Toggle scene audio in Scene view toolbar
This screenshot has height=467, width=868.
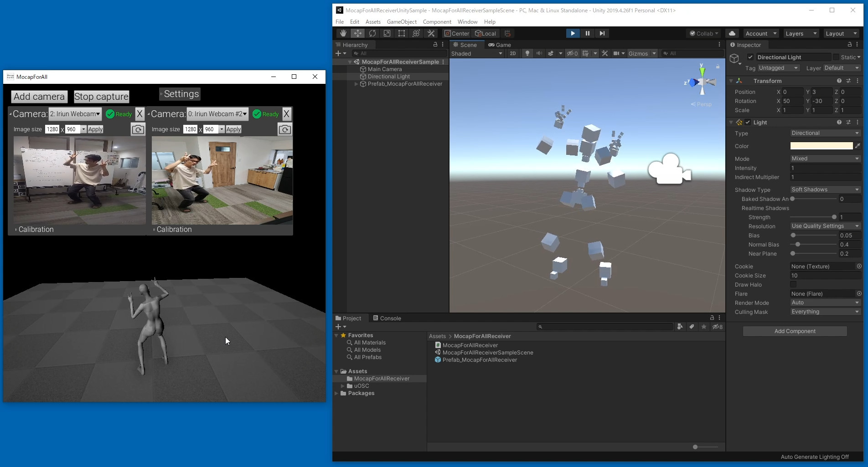(539, 53)
